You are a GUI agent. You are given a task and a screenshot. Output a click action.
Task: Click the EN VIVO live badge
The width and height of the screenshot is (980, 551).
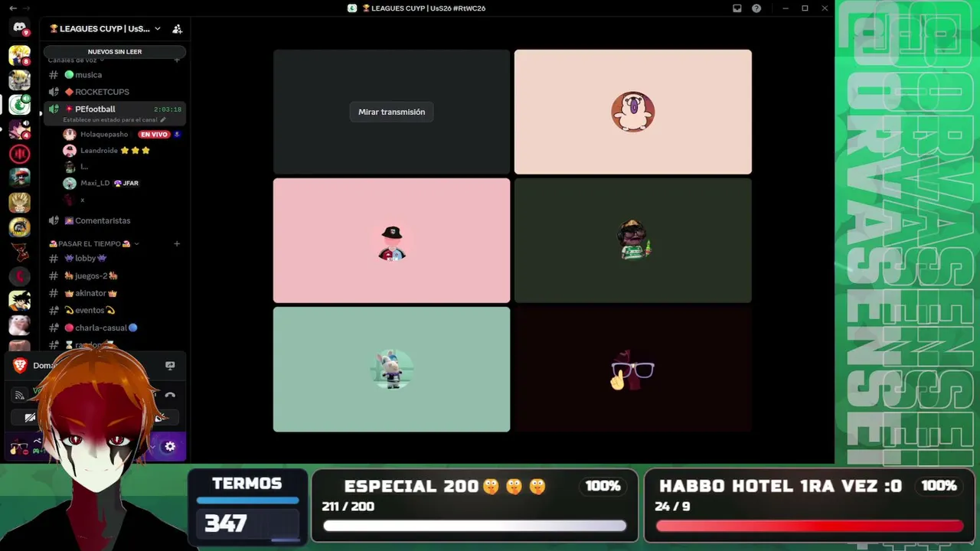tap(153, 134)
